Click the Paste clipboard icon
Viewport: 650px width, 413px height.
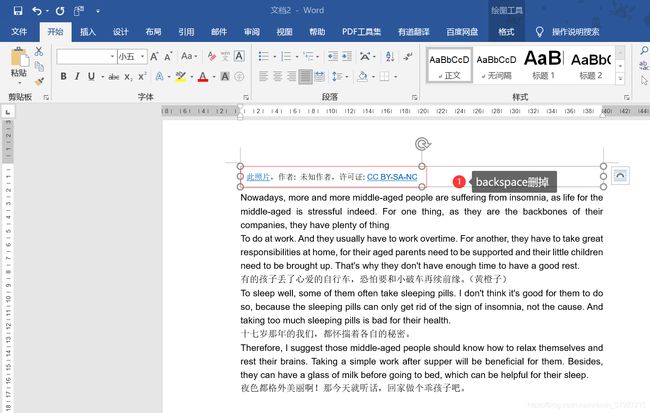coord(19,58)
